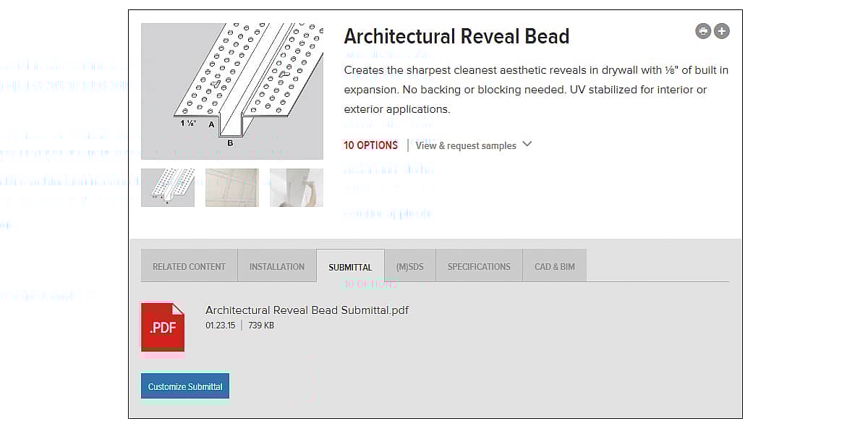Click the Customize Submittal button
The width and height of the screenshot is (868, 434).
[x=184, y=386]
